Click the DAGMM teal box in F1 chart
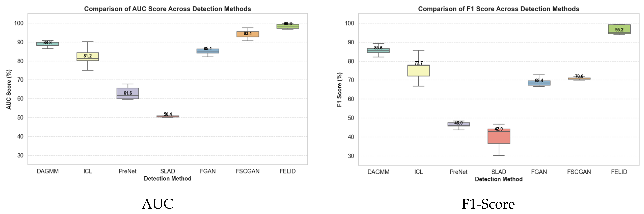 point(378,50)
